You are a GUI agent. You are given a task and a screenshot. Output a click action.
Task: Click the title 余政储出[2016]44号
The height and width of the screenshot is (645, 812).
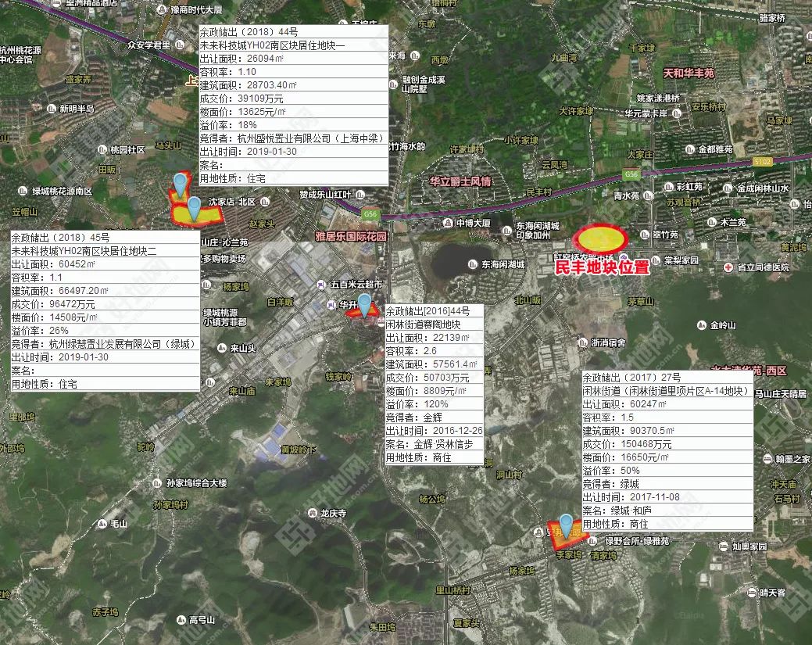tap(427, 311)
